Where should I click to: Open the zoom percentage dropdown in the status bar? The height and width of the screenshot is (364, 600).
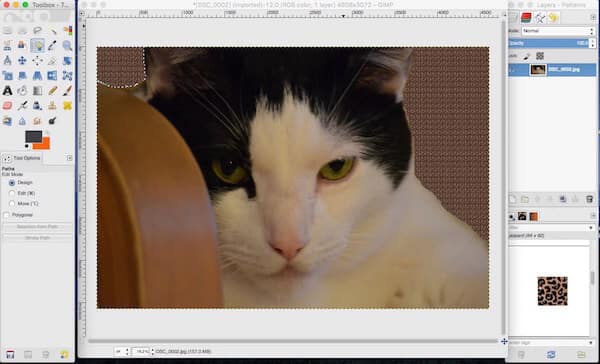coord(142,351)
